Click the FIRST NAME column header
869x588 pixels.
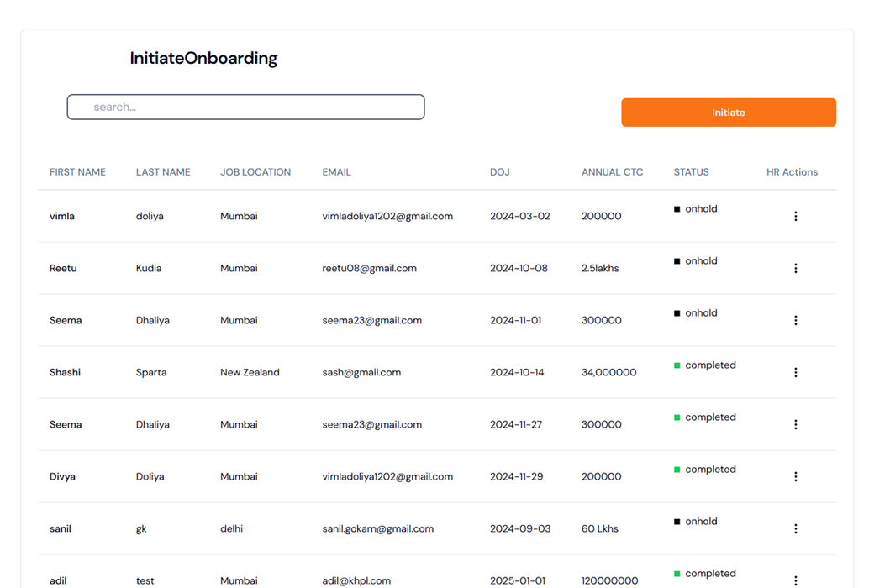pyautogui.click(x=77, y=172)
